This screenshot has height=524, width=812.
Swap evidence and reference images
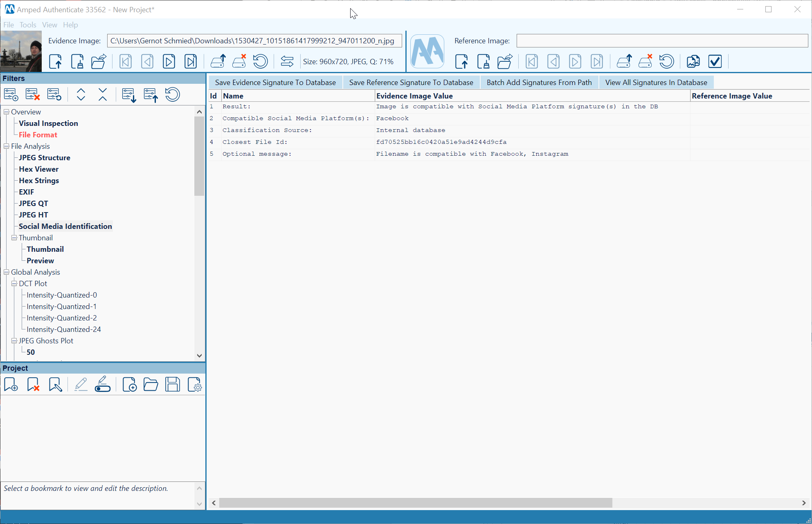point(287,61)
